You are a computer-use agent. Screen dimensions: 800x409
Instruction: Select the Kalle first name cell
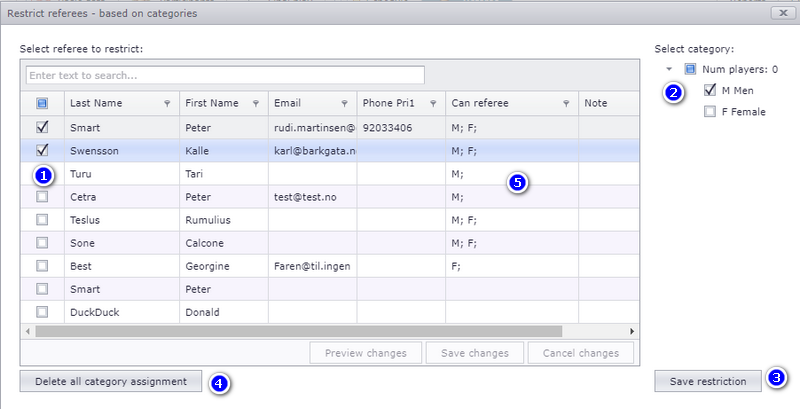pyautogui.click(x=224, y=151)
